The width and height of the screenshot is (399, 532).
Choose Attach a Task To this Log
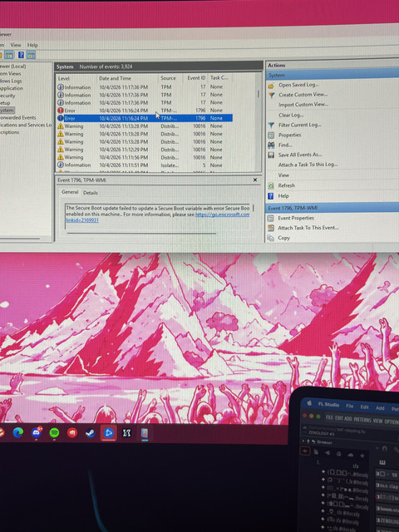[x=308, y=165]
